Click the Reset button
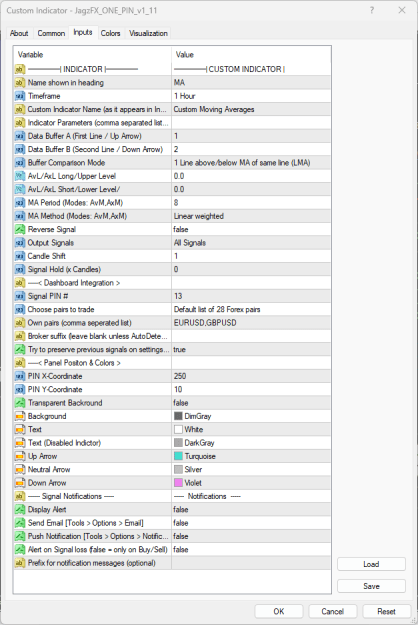 [x=387, y=611]
